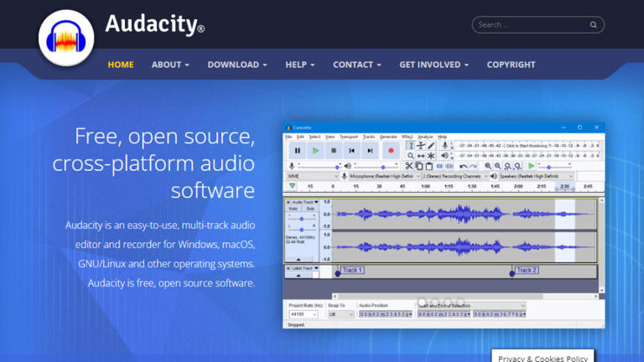Open the Generate menu

pos(388,137)
